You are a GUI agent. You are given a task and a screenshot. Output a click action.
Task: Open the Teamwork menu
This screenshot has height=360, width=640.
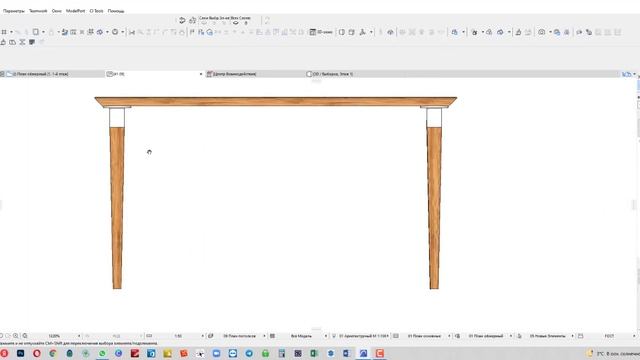38,11
